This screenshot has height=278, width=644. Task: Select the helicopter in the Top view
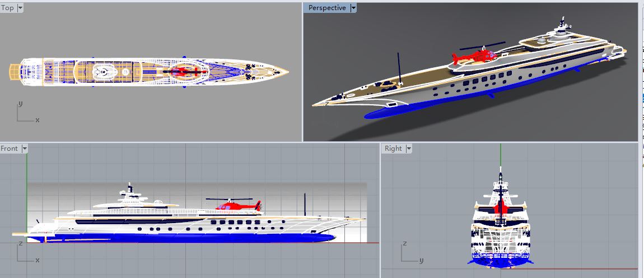tap(185, 72)
